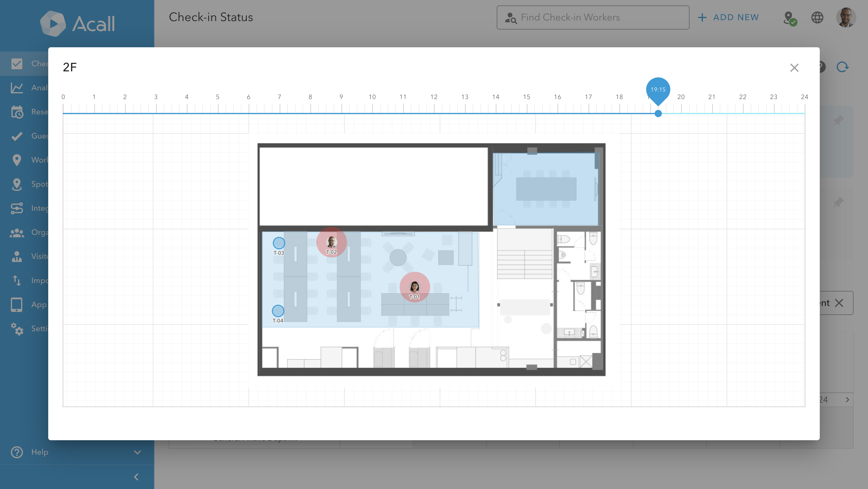Screen dimensions: 868x489
Task: Close the 2F floor map dialog
Action: tap(794, 68)
